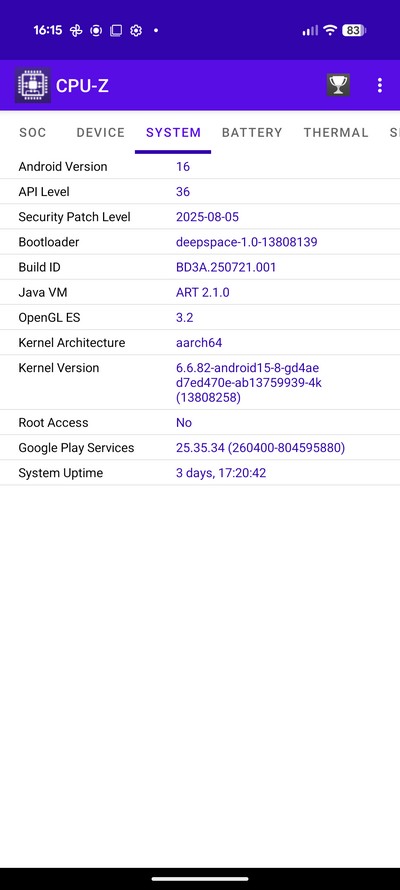The width and height of the screenshot is (400, 890).
Task: Select the SYSTEM tab
Action: (x=173, y=132)
